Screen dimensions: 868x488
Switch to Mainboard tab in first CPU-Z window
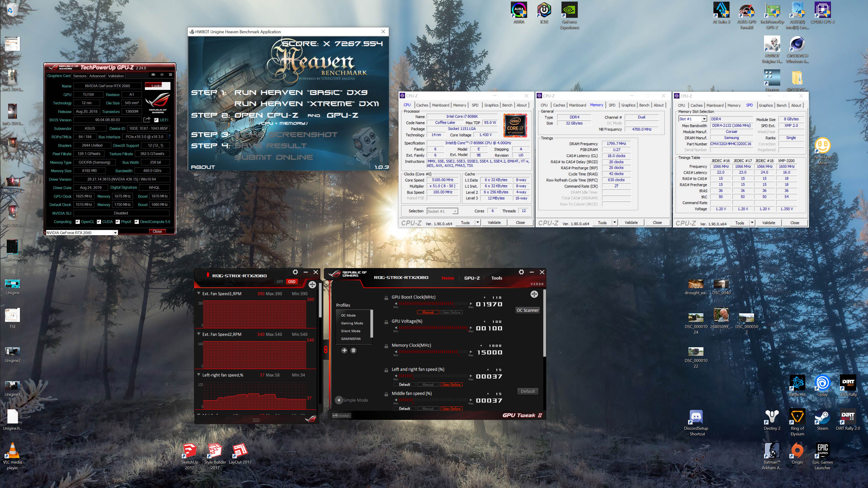coord(440,105)
